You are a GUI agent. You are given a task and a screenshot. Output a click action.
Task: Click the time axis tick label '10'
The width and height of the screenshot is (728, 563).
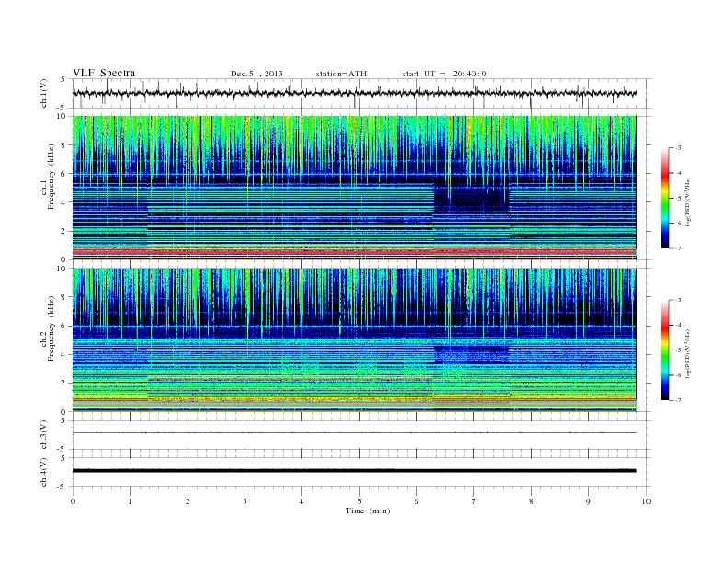pos(646,501)
